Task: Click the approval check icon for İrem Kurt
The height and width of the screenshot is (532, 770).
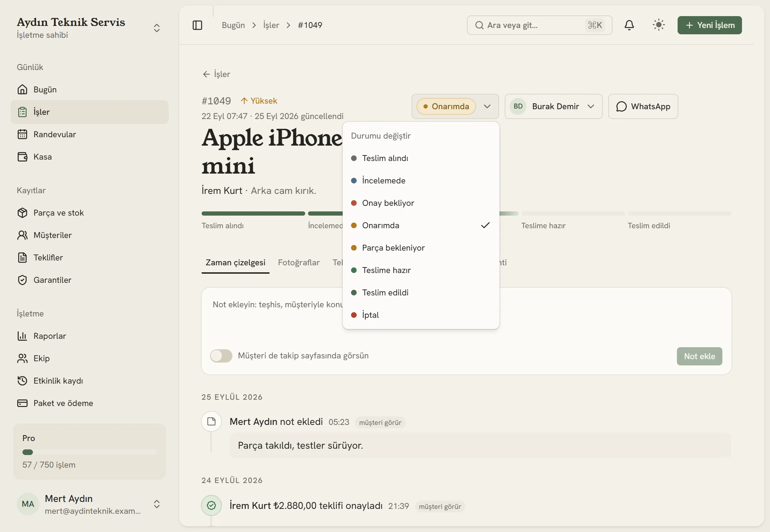Action: click(211, 505)
